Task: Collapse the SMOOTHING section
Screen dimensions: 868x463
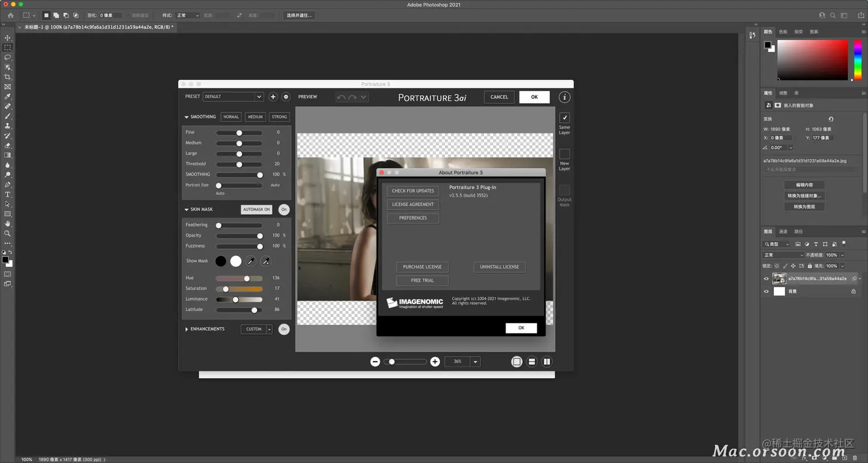Action: click(x=187, y=117)
